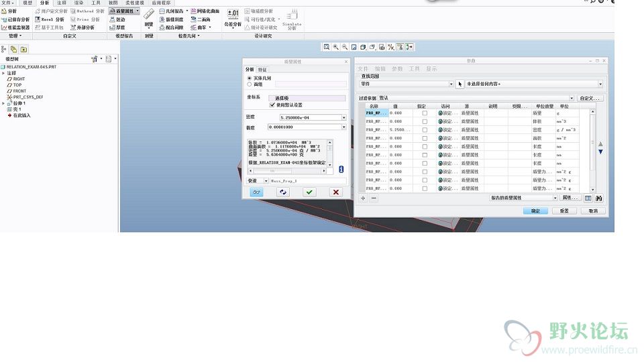Uncheck the 使用默认设置 checkbox
Image resolution: width=644 pixels, height=362 pixels.
[x=272, y=105]
